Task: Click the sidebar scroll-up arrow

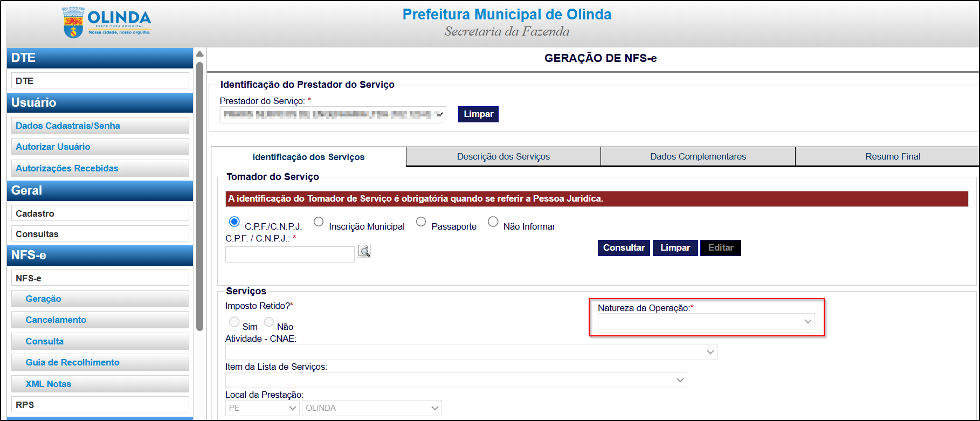Action: tap(199, 54)
